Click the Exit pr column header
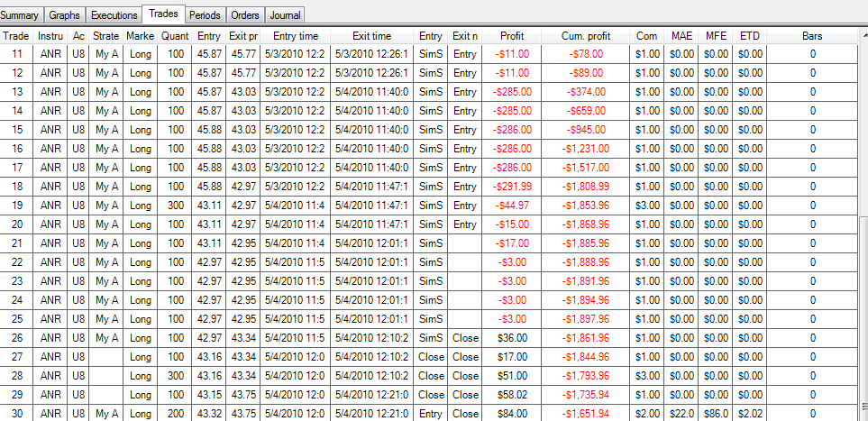 click(x=243, y=36)
